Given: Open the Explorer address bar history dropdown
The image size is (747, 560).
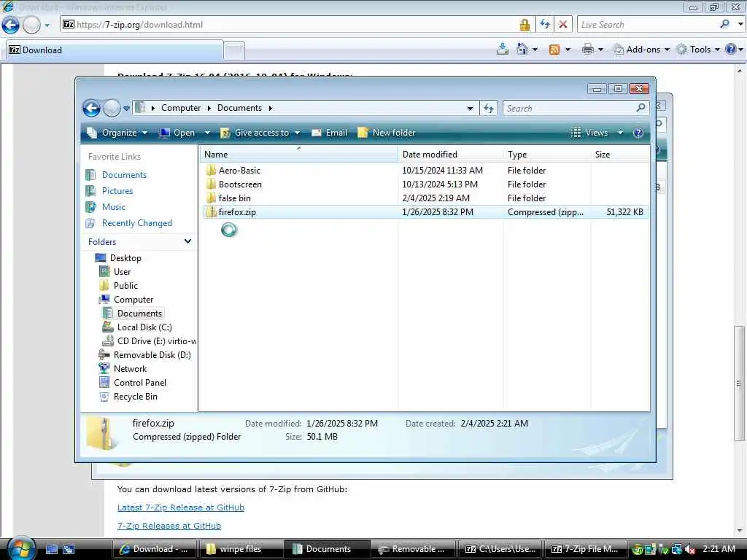Looking at the screenshot, I should pyautogui.click(x=471, y=108).
